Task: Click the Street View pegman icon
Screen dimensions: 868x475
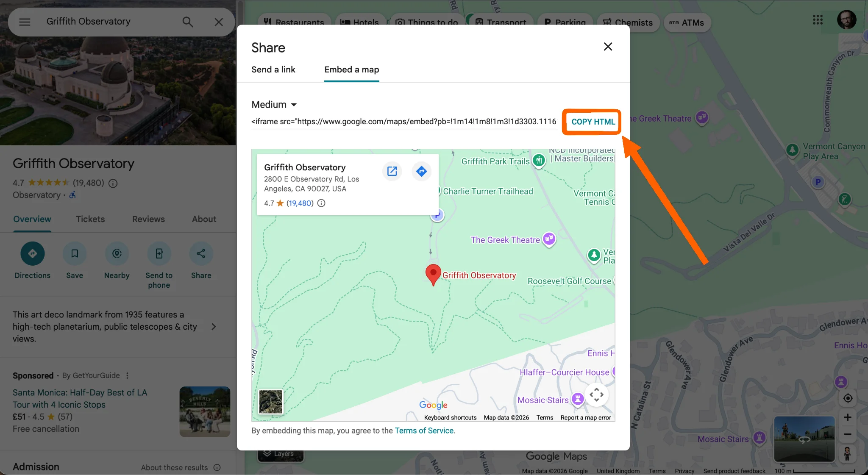Action: click(847, 453)
